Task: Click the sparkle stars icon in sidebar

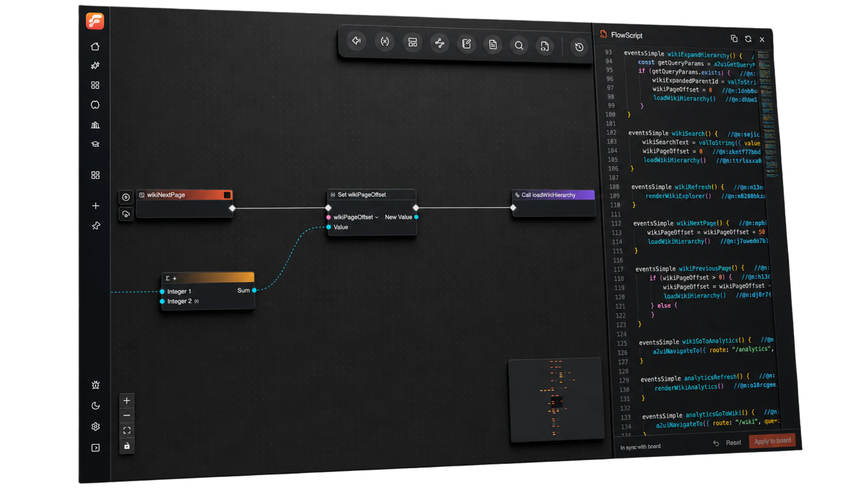Action: pos(95,66)
